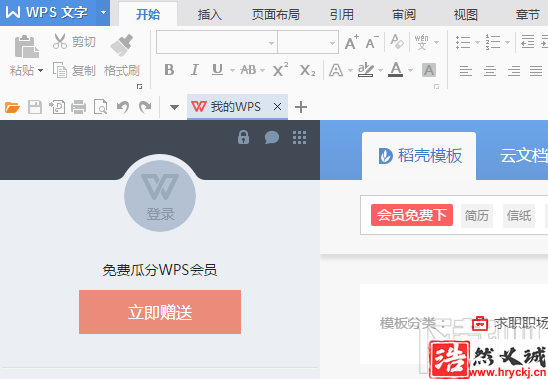
Task: Toggle Italic formatting
Action: (195, 70)
